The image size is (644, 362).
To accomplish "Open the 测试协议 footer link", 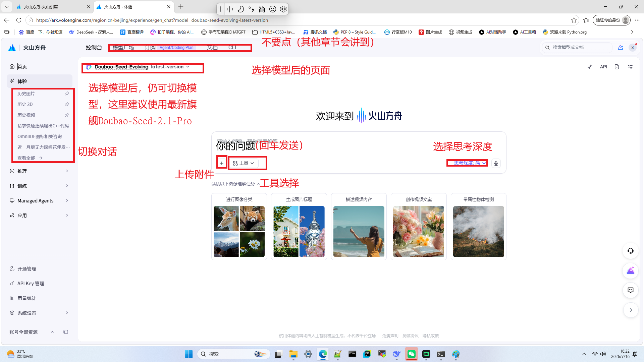I will point(411,336).
